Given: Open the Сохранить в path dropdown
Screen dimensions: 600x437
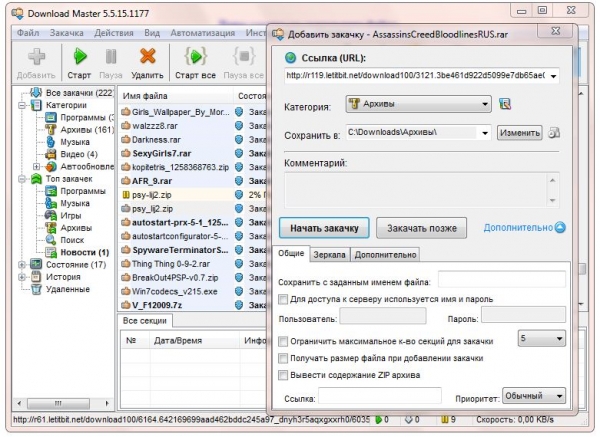Looking at the screenshot, I should [x=484, y=133].
